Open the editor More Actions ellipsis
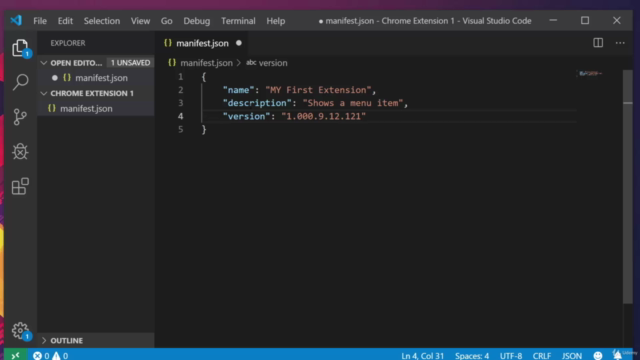This screenshot has width=640, height=360. pyautogui.click(x=620, y=43)
